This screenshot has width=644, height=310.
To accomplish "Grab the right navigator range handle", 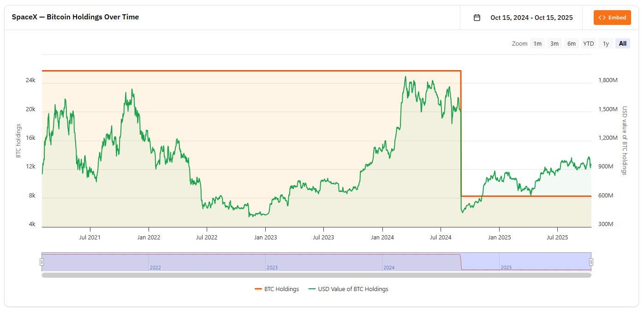I will click(x=591, y=262).
